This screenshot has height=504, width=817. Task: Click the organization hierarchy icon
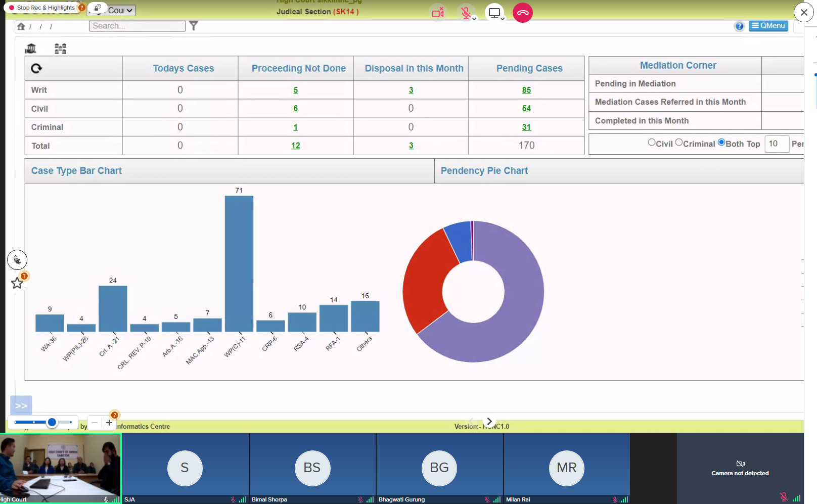[x=61, y=49]
